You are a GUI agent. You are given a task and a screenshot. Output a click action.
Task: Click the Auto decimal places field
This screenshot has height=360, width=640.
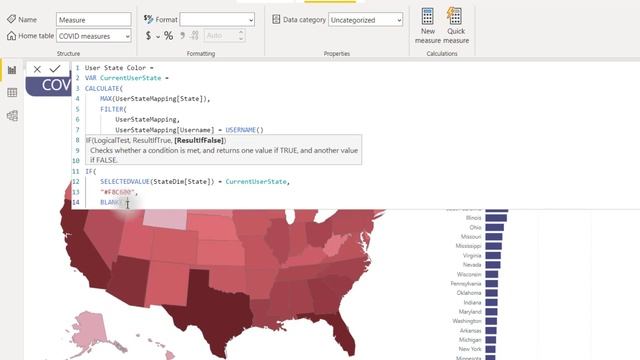(x=220, y=36)
